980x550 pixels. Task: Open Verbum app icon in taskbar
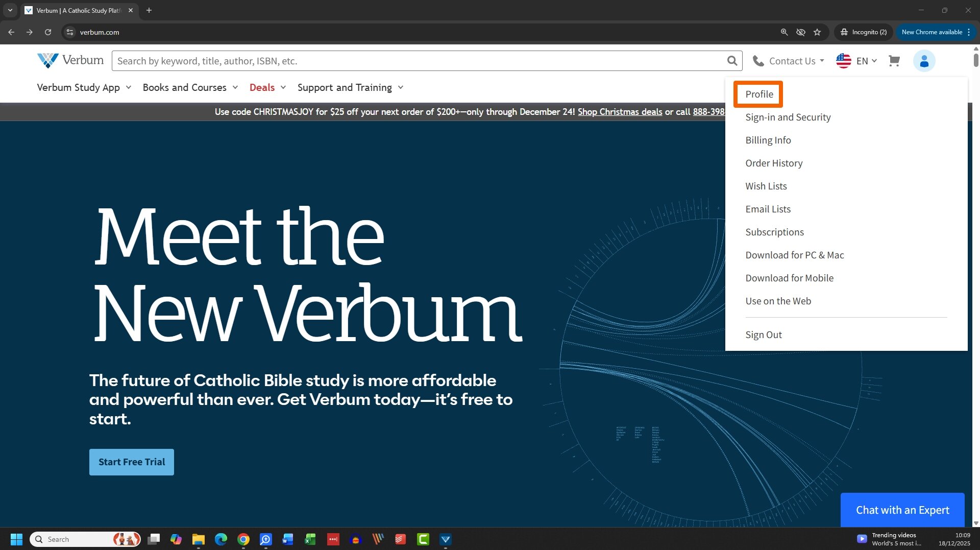[x=446, y=539]
